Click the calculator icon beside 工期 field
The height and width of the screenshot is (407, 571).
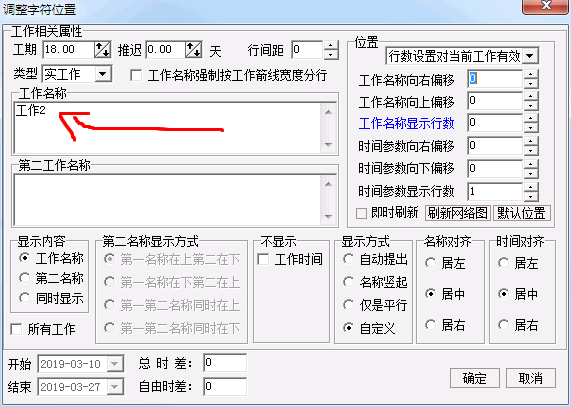[102, 50]
